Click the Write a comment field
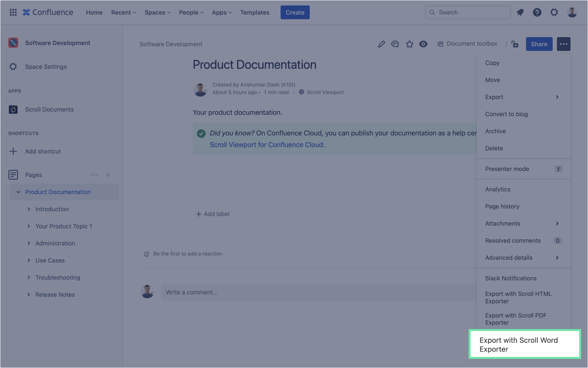This screenshot has width=588, height=368. click(x=316, y=292)
